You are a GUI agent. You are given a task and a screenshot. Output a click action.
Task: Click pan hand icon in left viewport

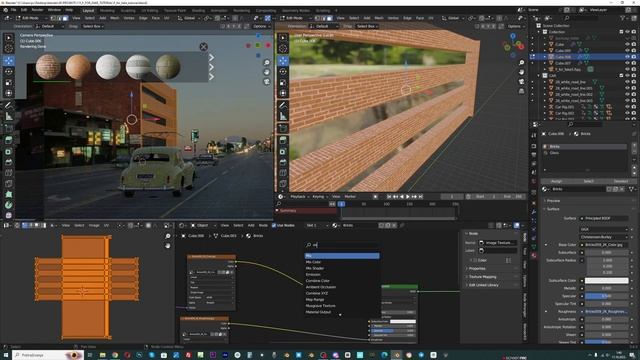tap(267, 72)
